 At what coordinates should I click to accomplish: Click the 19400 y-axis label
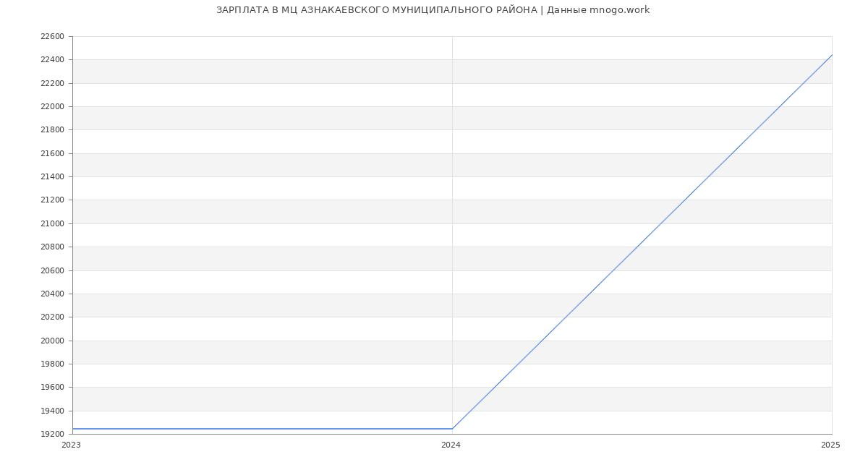point(52,411)
